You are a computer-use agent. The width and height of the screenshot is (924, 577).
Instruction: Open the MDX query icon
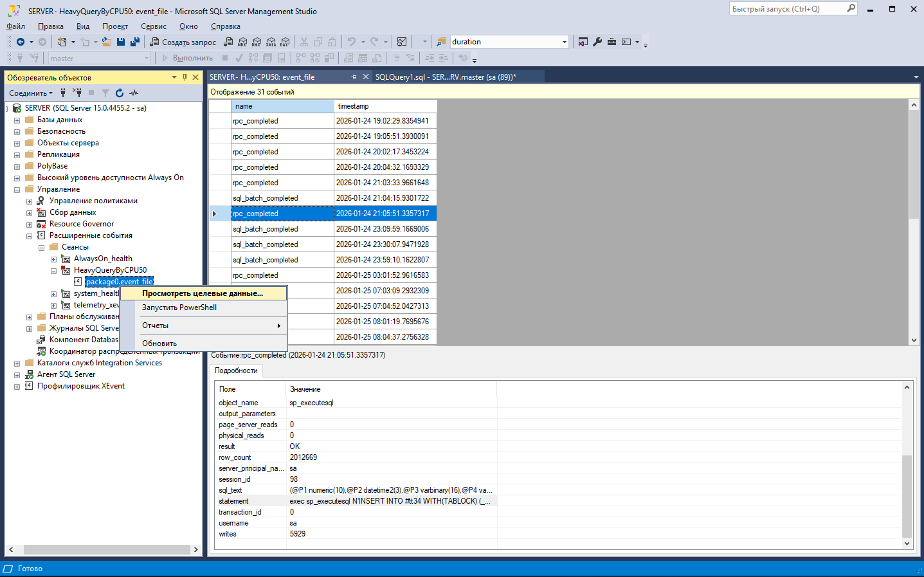tap(242, 42)
